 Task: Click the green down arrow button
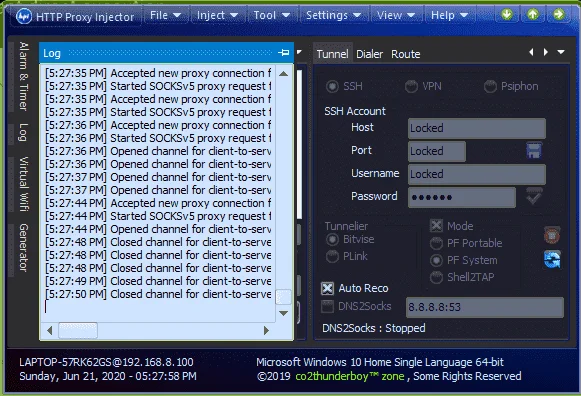[507, 15]
